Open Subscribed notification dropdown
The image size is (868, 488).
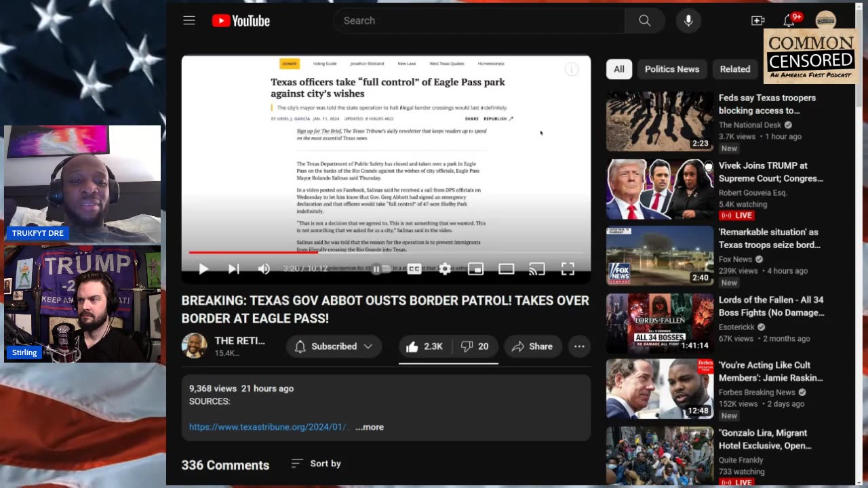334,346
